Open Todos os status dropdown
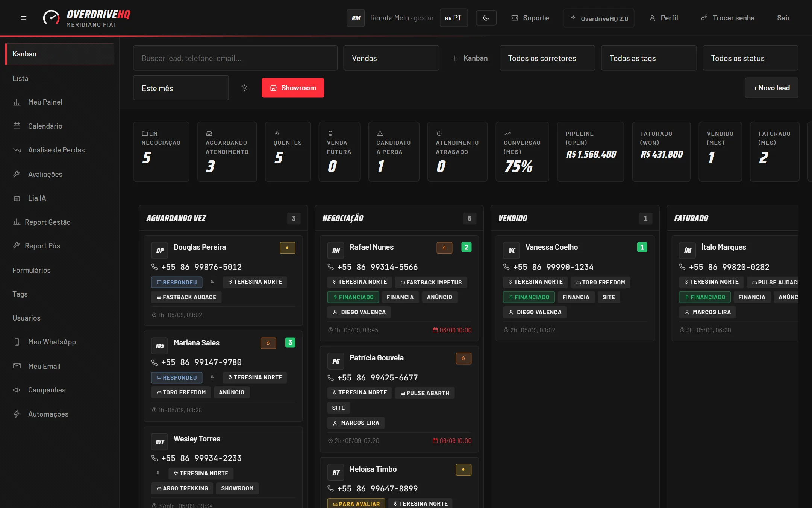 pyautogui.click(x=750, y=58)
